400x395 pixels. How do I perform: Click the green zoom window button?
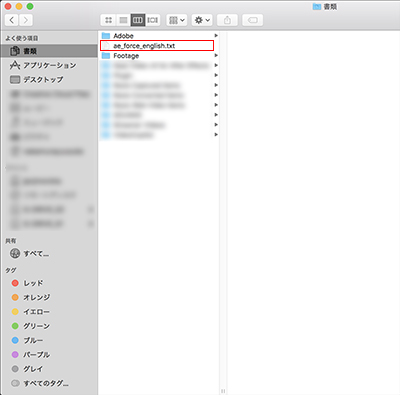pos(30,6)
